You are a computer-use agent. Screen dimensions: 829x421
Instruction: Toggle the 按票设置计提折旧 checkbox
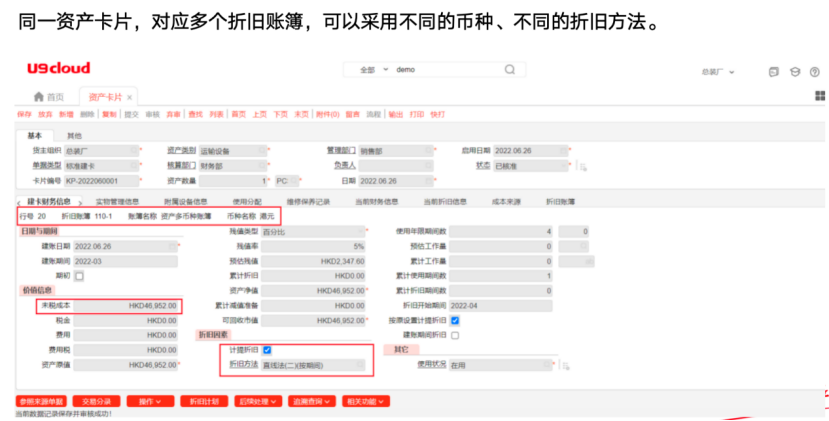pos(455,320)
